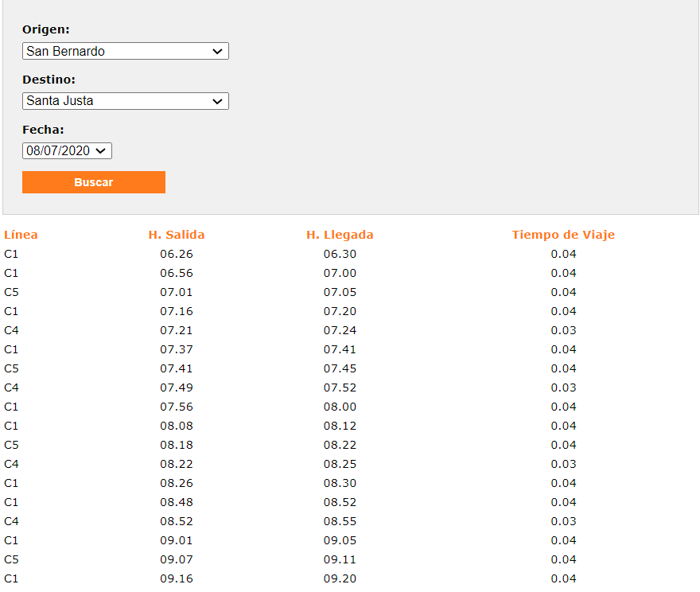
Task: Click the Destino field label
Action: click(49, 80)
